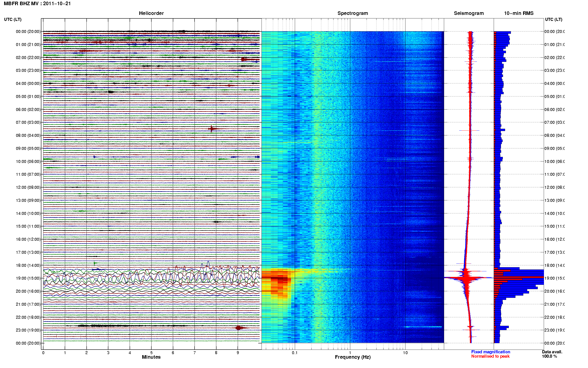Screen dimensions: 588x368
Task: Click the '21:00 (17:00)' left time label
Action: click(x=28, y=304)
